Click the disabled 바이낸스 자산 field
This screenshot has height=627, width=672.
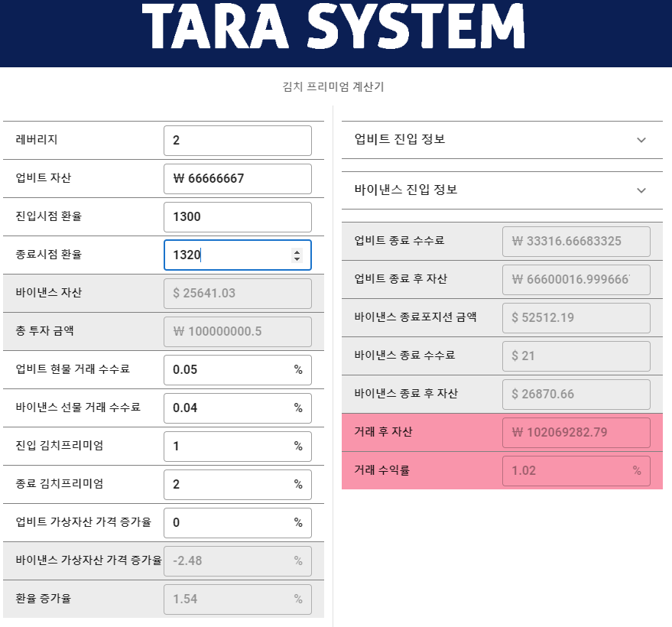click(x=238, y=293)
